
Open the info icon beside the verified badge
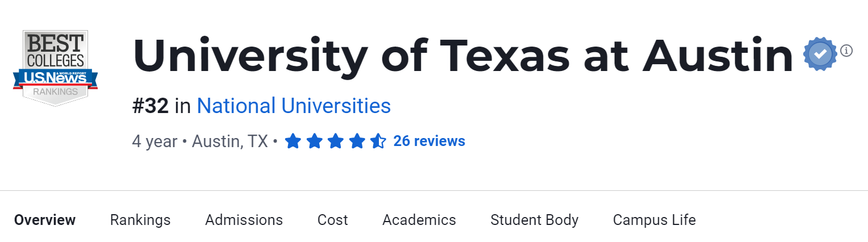[x=846, y=51]
